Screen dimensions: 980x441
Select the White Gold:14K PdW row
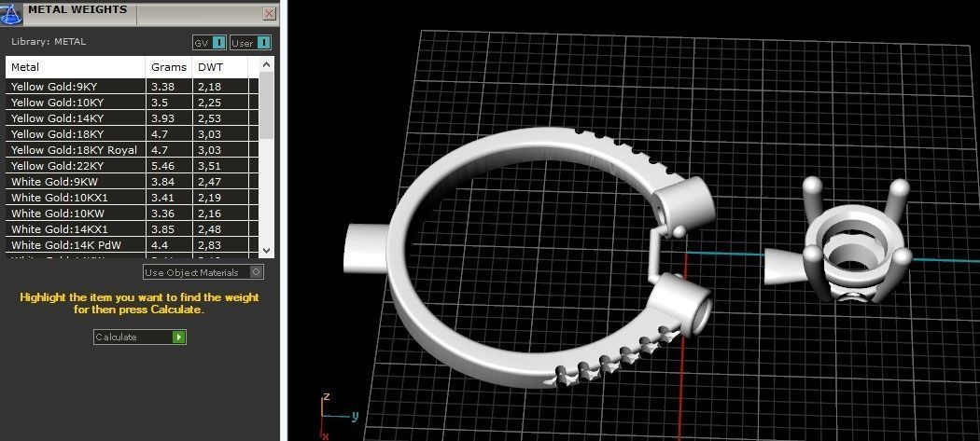tap(132, 245)
